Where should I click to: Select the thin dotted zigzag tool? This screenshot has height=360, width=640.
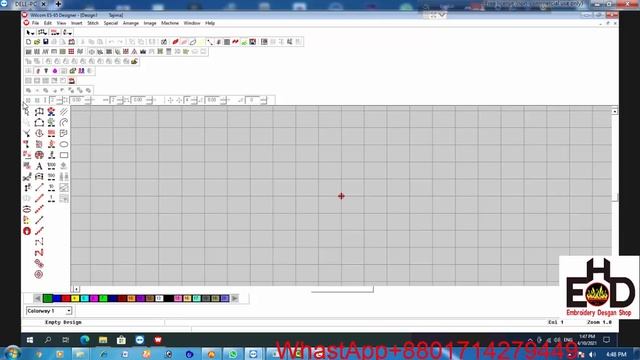coord(39,242)
